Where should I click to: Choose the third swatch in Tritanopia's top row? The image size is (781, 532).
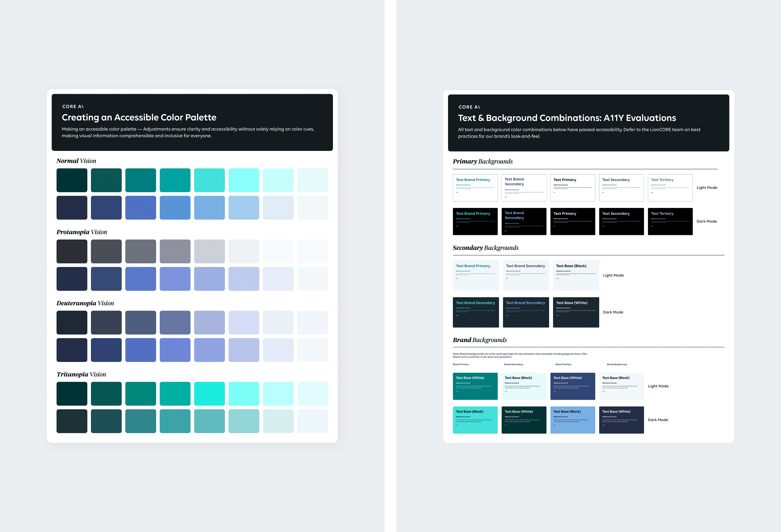pos(141,394)
